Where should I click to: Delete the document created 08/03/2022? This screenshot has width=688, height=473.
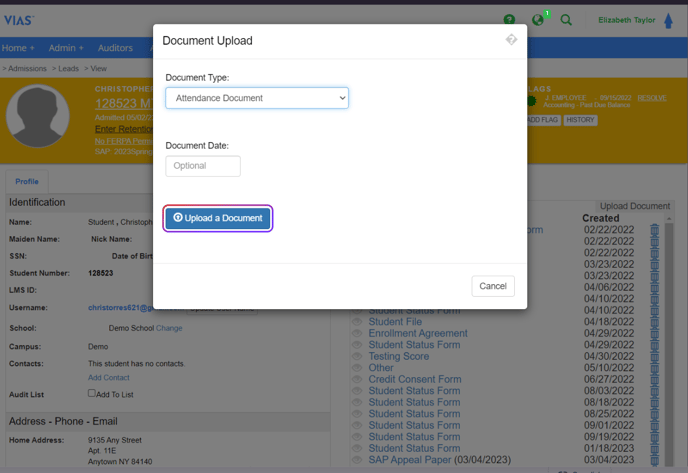coord(654,391)
